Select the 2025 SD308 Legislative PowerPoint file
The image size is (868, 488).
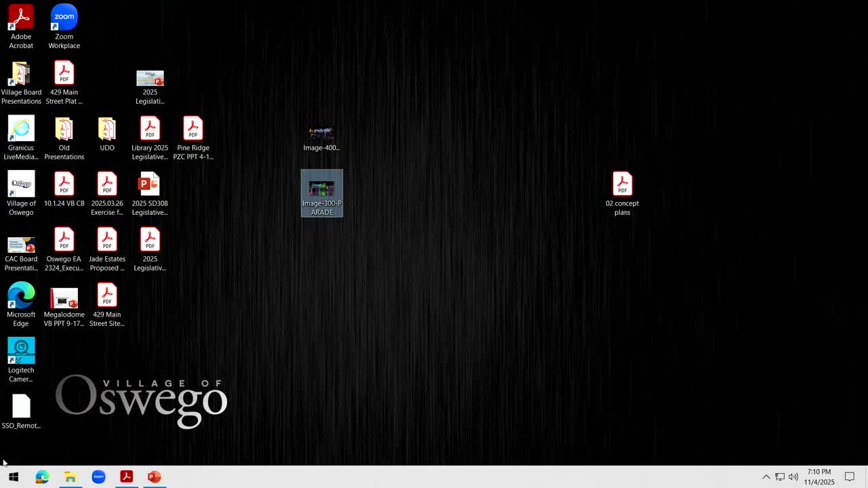pos(150,194)
